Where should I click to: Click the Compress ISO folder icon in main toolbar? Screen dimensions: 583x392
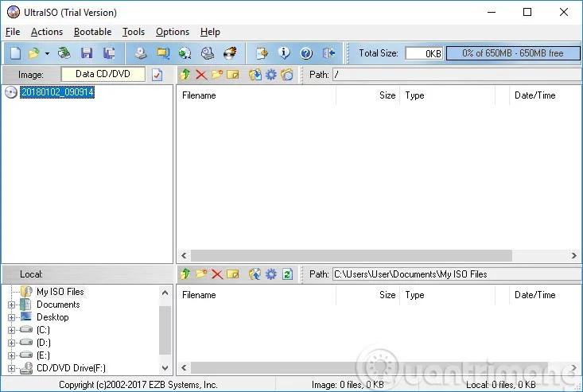pyautogui.click(x=163, y=53)
